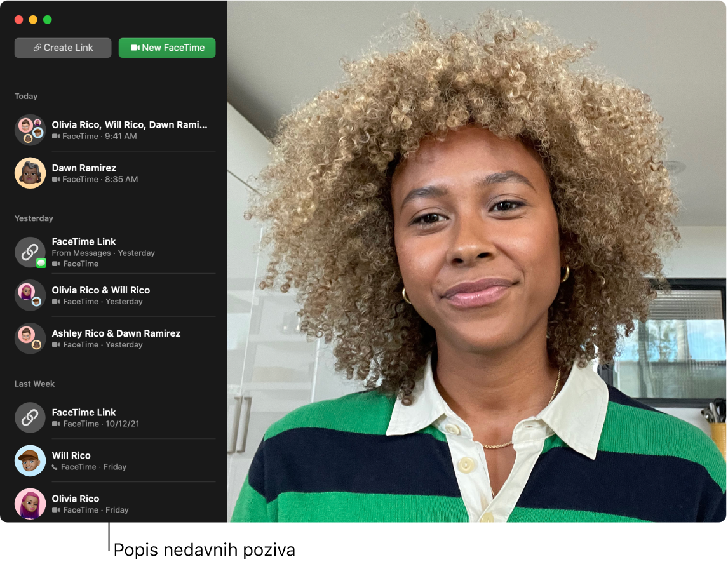Click the Yesterday section header
728x564 pixels.
click(x=34, y=218)
